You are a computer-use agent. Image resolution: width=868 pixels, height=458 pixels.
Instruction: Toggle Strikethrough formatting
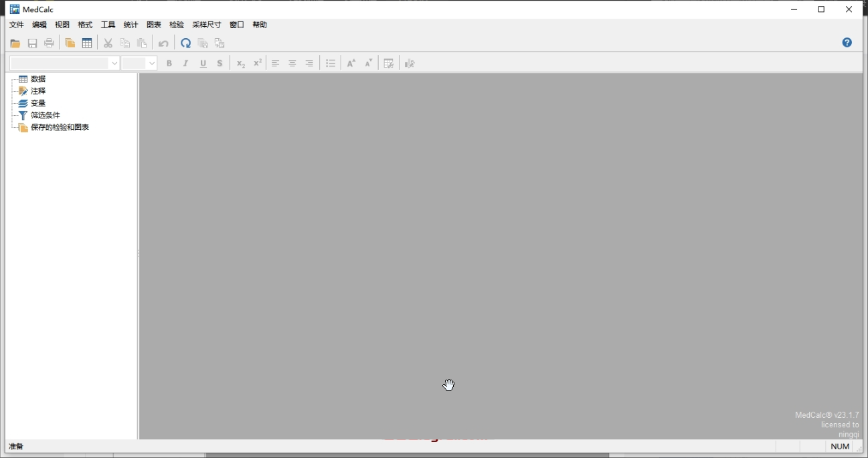(220, 64)
